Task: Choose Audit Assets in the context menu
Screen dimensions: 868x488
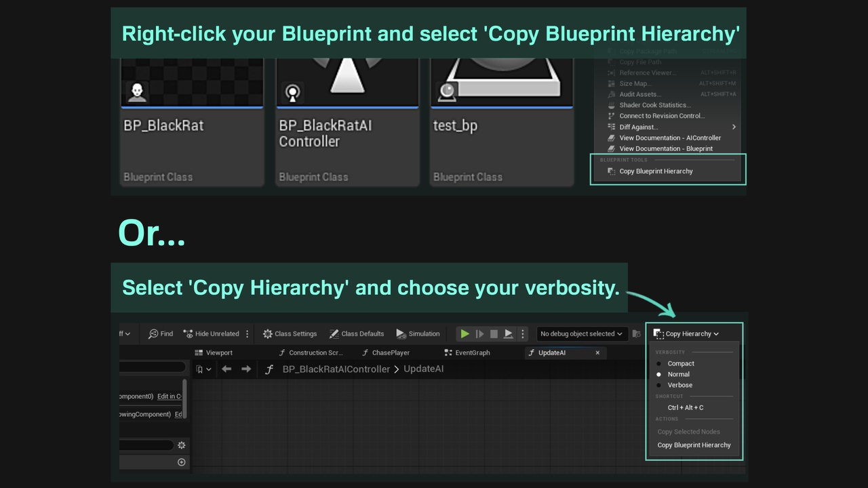Action: (x=639, y=94)
